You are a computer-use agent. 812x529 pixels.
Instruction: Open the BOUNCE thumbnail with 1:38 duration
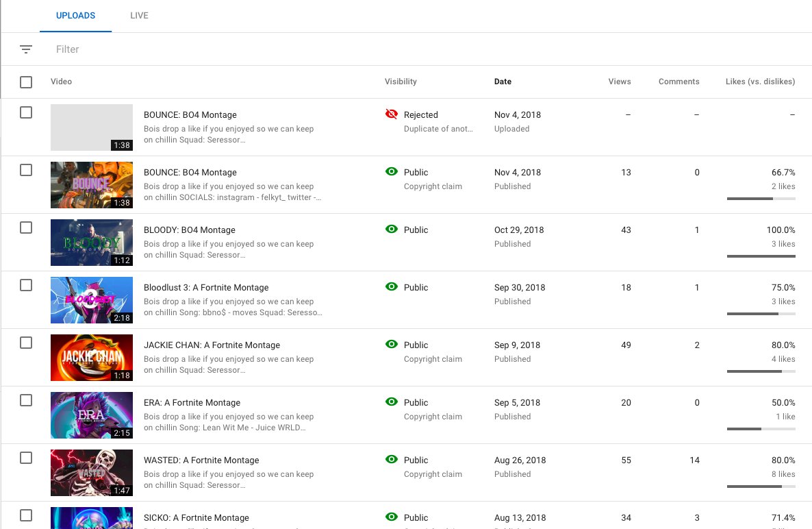pos(92,185)
